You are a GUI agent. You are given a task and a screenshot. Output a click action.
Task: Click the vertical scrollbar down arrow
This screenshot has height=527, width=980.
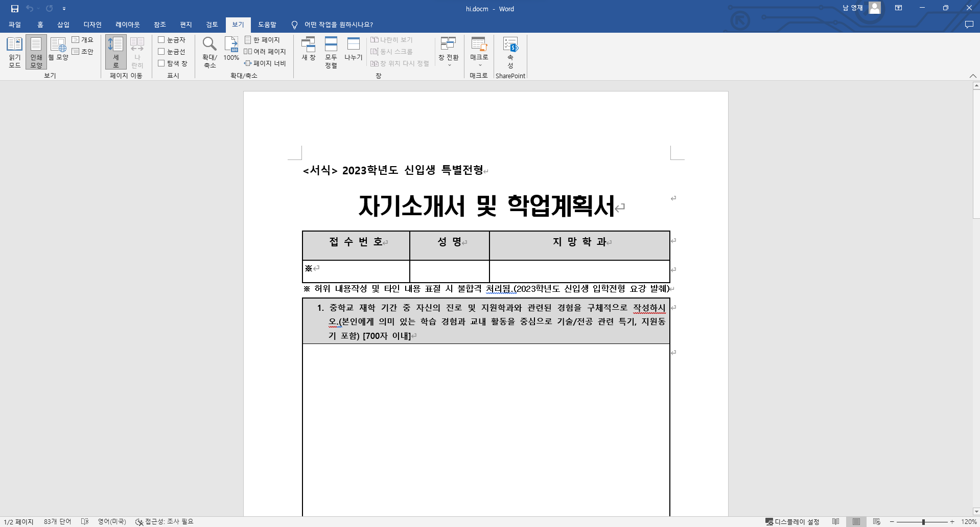coord(976,511)
